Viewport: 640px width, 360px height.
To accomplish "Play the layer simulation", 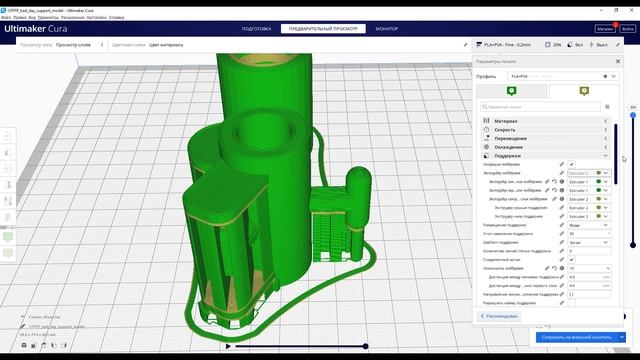I will tap(228, 346).
